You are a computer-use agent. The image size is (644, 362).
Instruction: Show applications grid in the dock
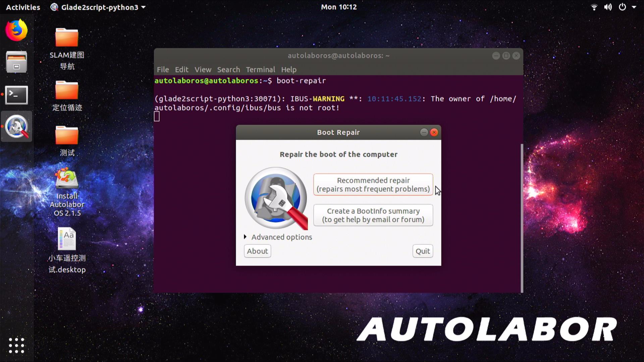coord(16,345)
